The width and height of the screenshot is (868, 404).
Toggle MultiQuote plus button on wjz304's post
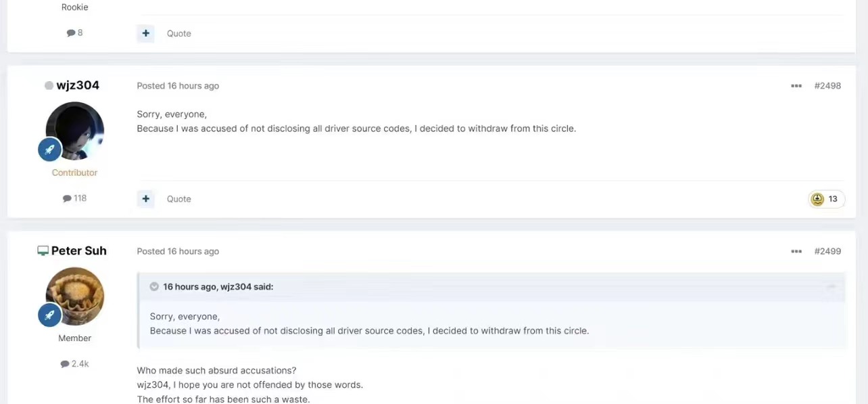145,199
